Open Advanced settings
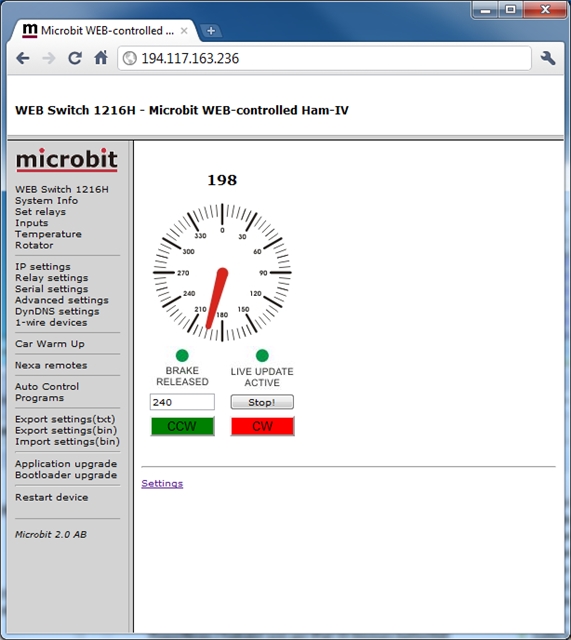The height and width of the screenshot is (640, 571). click(62, 300)
